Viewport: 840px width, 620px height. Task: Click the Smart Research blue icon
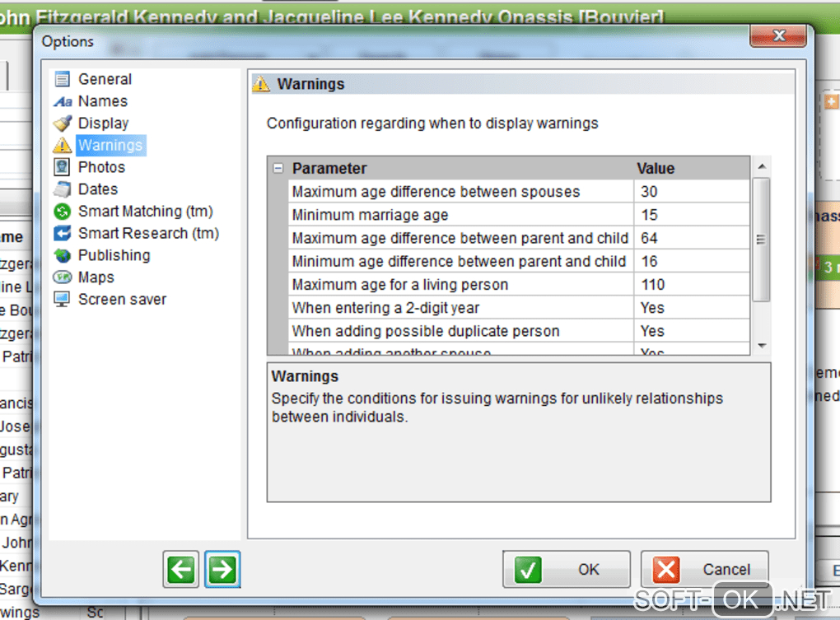(x=62, y=234)
